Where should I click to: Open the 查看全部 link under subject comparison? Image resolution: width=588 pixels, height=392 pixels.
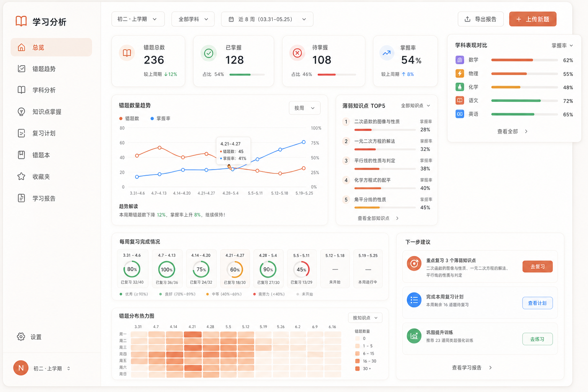coord(512,131)
